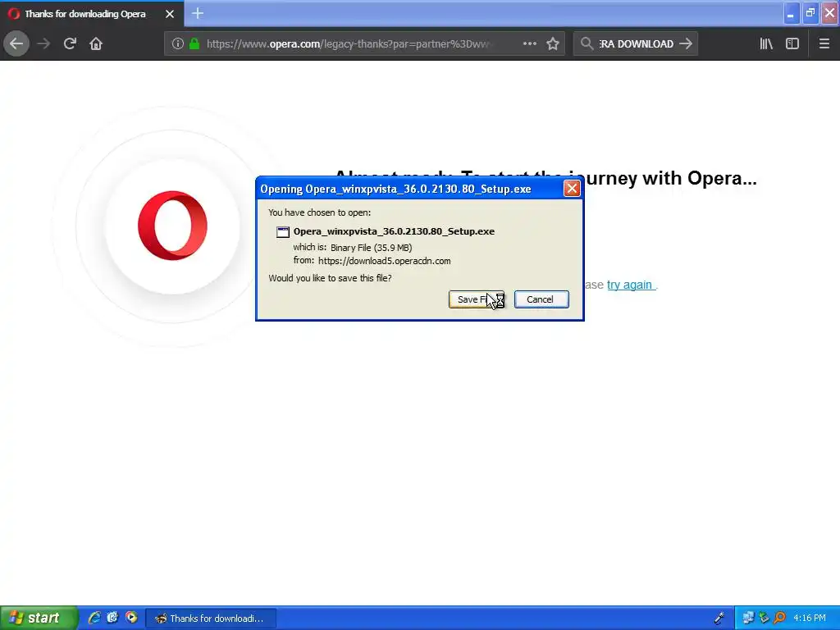Open the page actions three-dot menu
This screenshot has width=840, height=630.
[x=529, y=44]
